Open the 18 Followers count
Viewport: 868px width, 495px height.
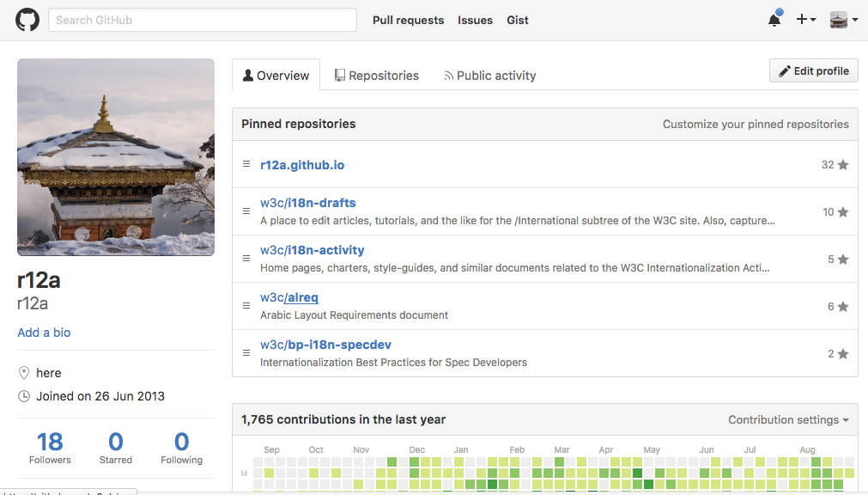pyautogui.click(x=50, y=447)
